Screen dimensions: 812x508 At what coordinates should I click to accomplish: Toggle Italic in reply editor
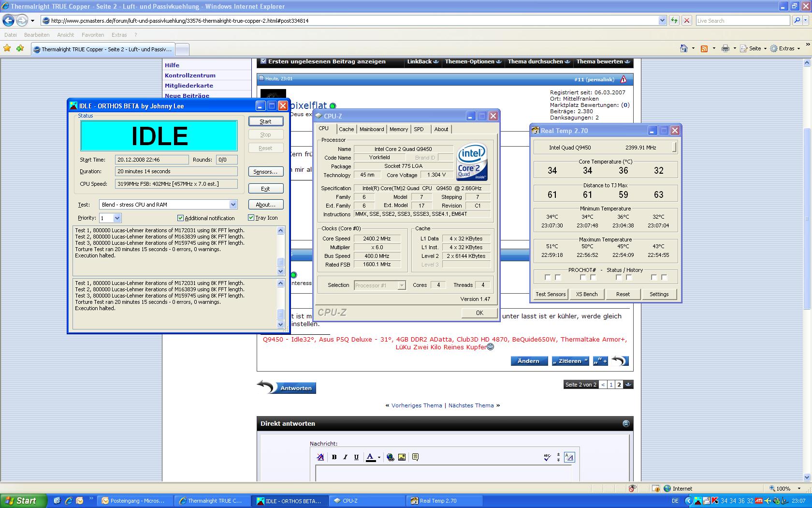(x=345, y=457)
